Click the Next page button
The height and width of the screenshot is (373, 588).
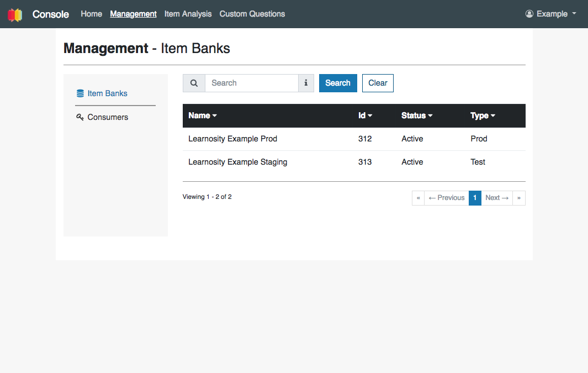click(x=497, y=198)
